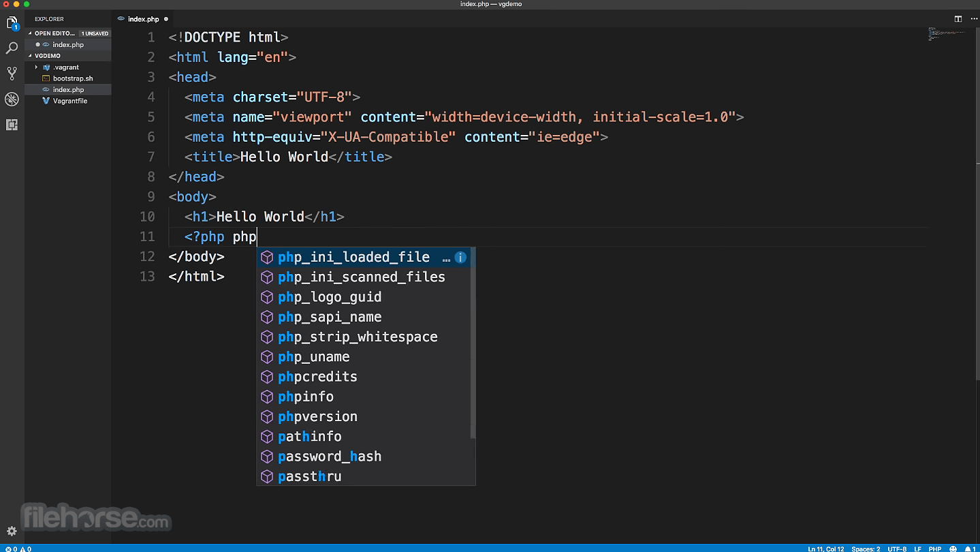Select index.php under Open Editors
This screenshot has width=980, height=552.
(68, 44)
